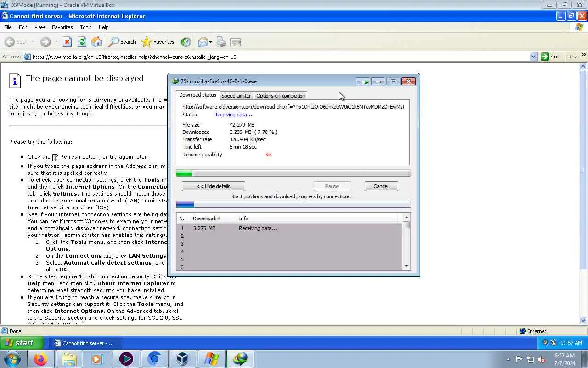
Task: Click the IE page scroll up arrow
Action: tap(583, 67)
